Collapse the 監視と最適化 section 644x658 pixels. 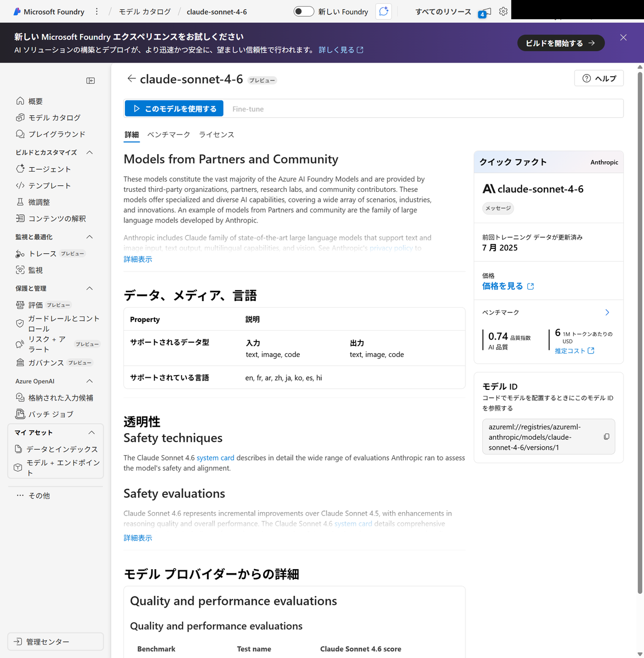point(90,237)
